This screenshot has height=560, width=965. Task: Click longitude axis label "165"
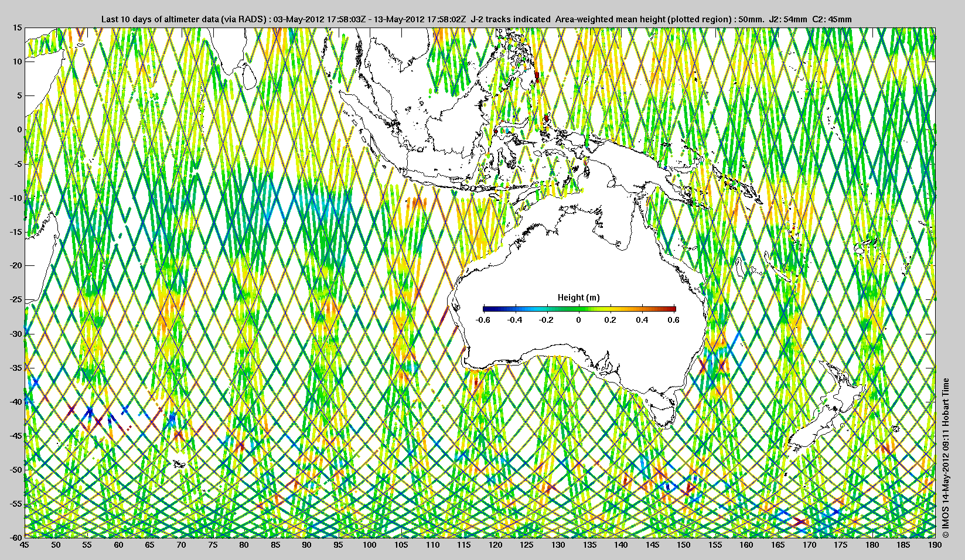778,545
